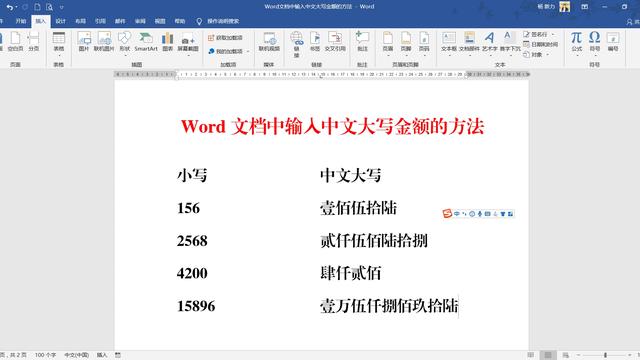Open the Layout (布局) tab
This screenshot has height=360, width=640.
click(80, 21)
